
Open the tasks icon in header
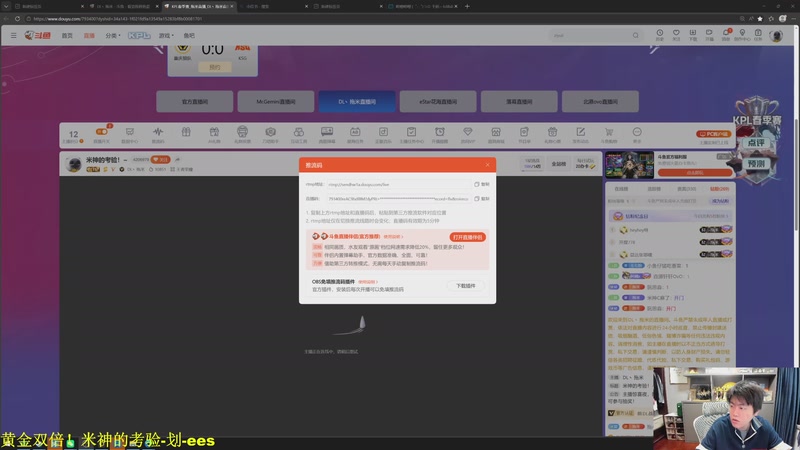(x=758, y=35)
